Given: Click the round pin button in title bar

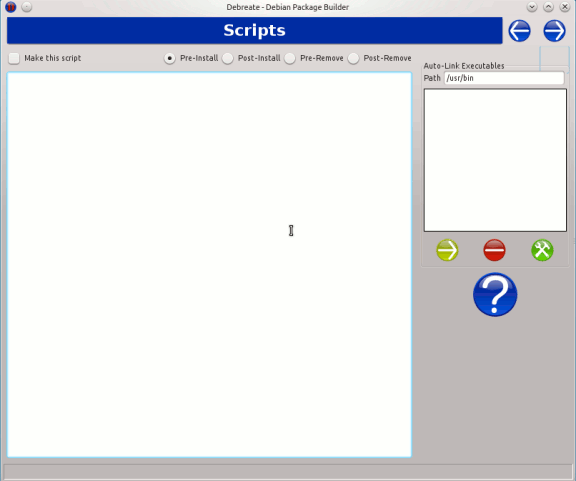Looking at the screenshot, I should [x=26, y=7].
